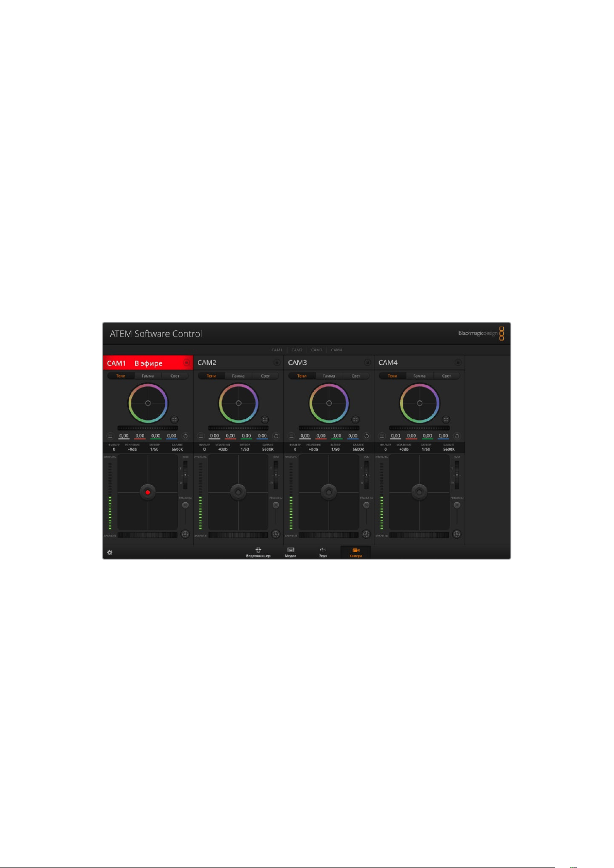Open the CAM4 camera settings menu icon
This screenshot has width=614, height=868.
382,436
